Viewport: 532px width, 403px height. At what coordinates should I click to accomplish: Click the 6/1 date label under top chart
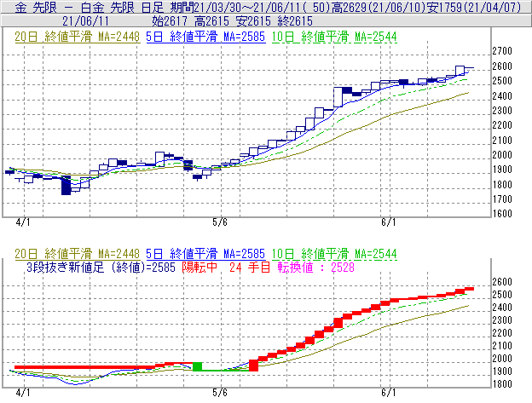[x=389, y=222]
